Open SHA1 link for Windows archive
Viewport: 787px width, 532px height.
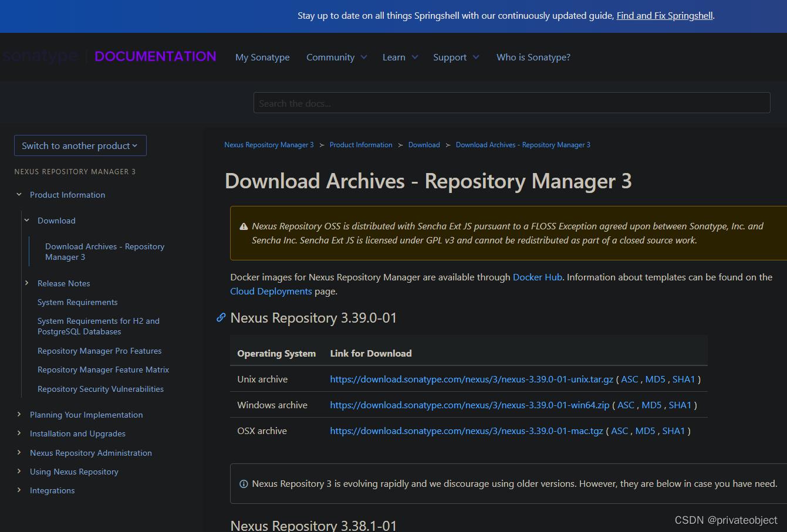[680, 405]
